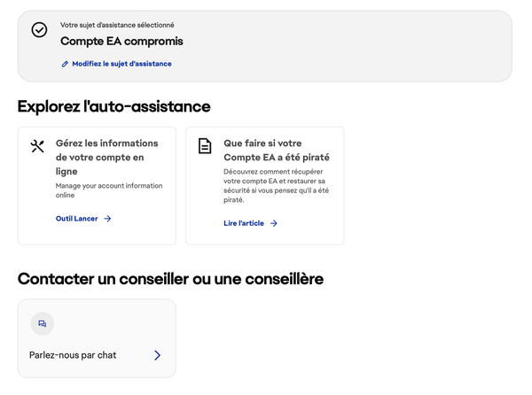Click the Compte EA compromis heading
The image size is (532, 395).
coord(121,42)
